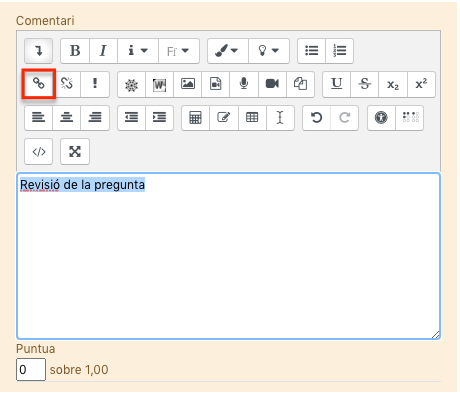Run the accessibility checker

(x=381, y=118)
